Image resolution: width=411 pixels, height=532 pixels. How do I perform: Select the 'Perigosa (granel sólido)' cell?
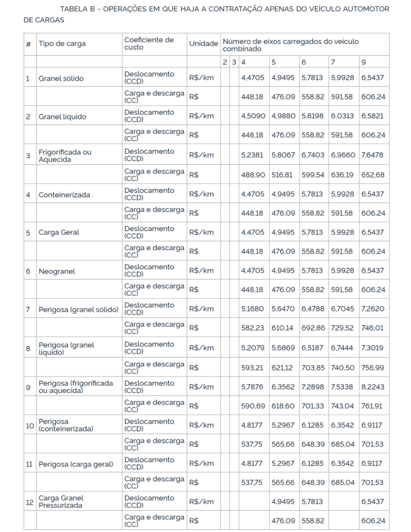tap(78, 309)
